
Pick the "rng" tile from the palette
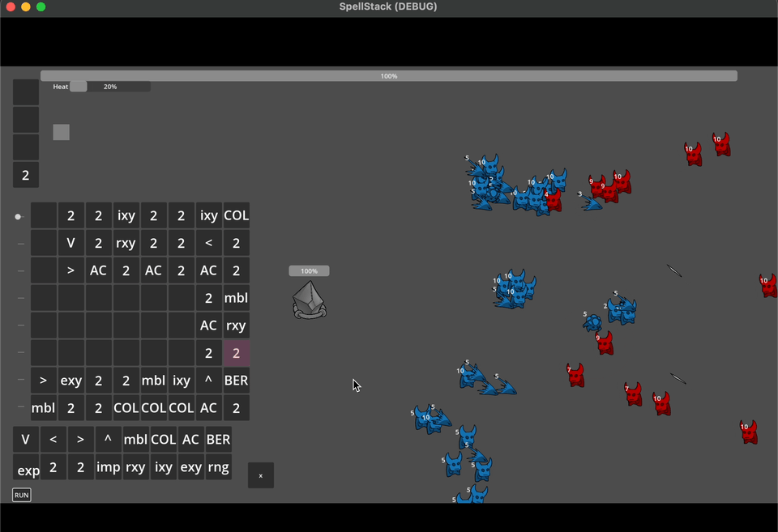[x=218, y=467]
